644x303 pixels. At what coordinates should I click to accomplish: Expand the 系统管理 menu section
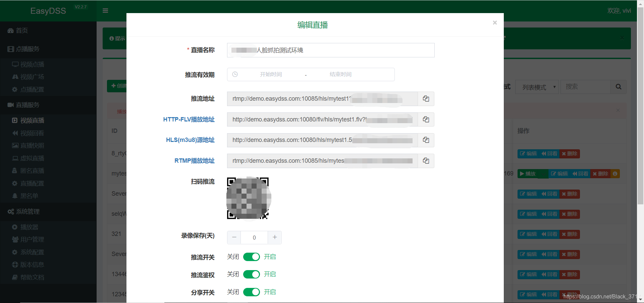click(x=48, y=212)
